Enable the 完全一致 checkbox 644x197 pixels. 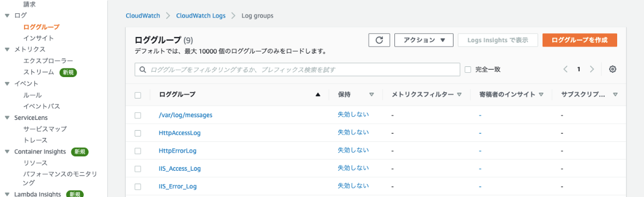[468, 70]
